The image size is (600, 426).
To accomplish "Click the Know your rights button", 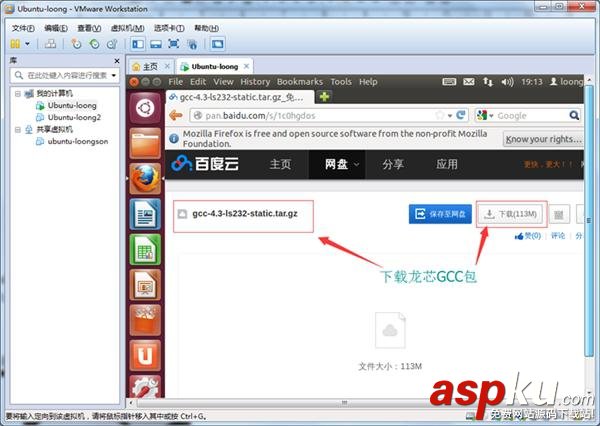I will click(x=543, y=139).
